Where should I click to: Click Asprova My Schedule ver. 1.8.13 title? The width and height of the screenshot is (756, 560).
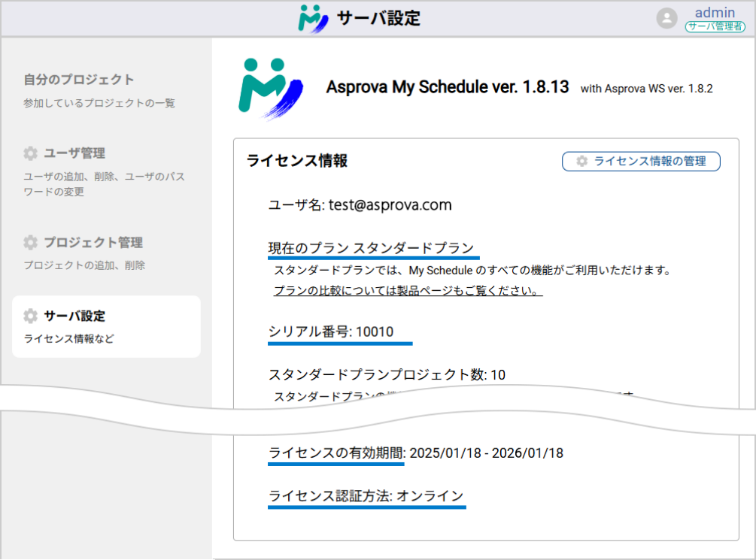(x=448, y=86)
